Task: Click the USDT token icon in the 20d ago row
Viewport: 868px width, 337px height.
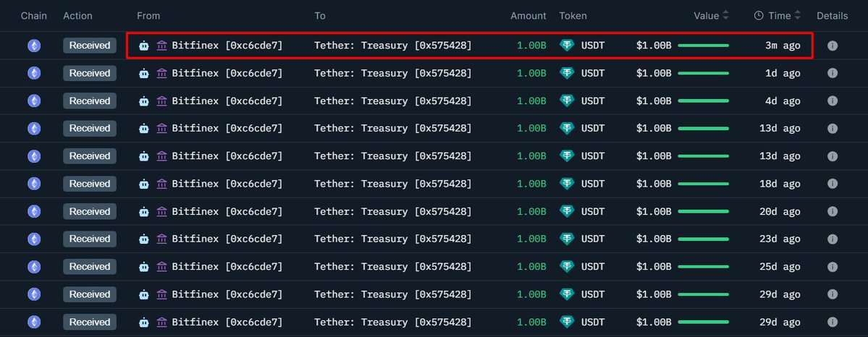Action: [568, 211]
